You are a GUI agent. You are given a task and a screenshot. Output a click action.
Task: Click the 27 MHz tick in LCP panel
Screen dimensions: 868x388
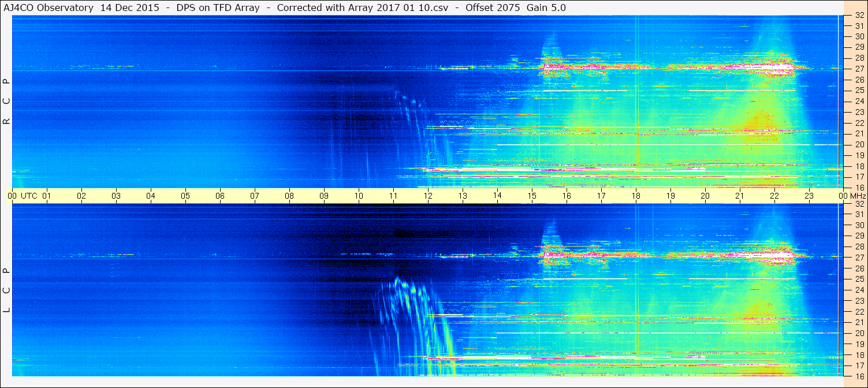pos(859,258)
